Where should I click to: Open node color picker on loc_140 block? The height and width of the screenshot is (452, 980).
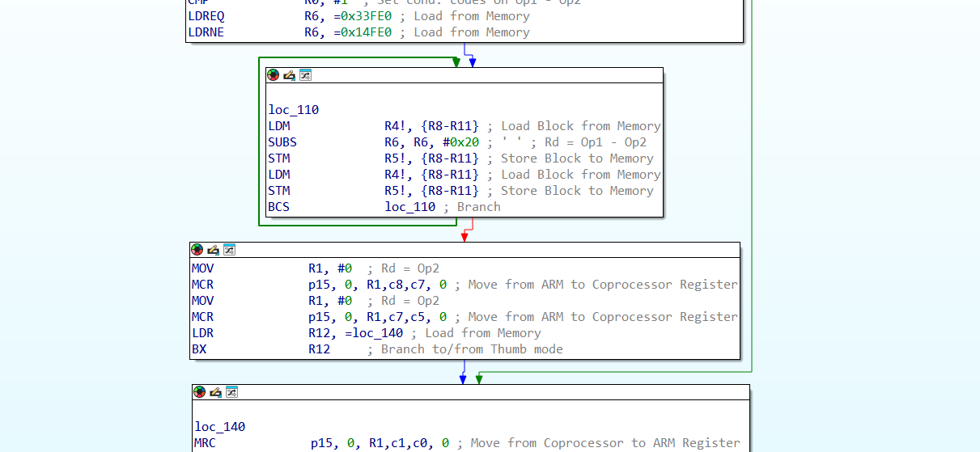point(199,391)
